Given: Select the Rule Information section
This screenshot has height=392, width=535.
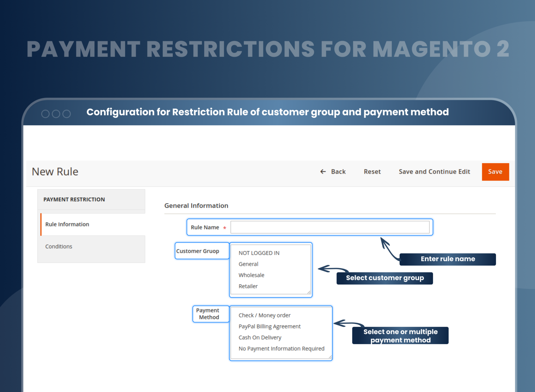Looking at the screenshot, I should tap(67, 224).
